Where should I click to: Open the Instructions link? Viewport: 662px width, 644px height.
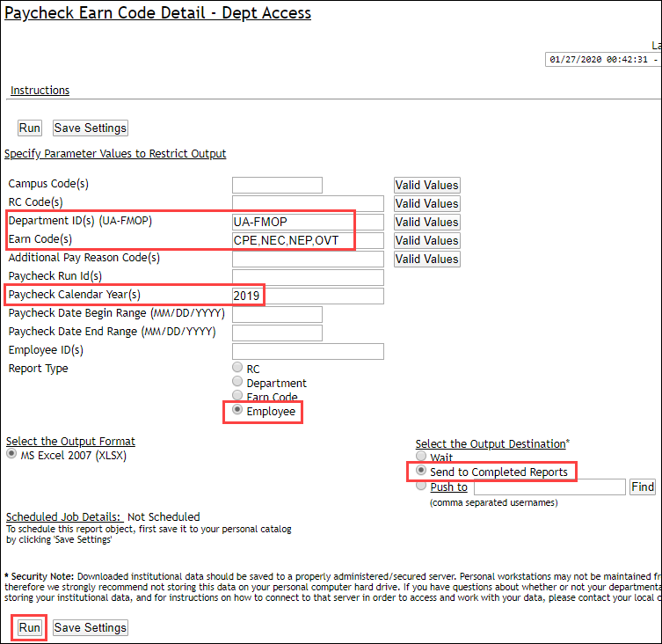point(40,91)
